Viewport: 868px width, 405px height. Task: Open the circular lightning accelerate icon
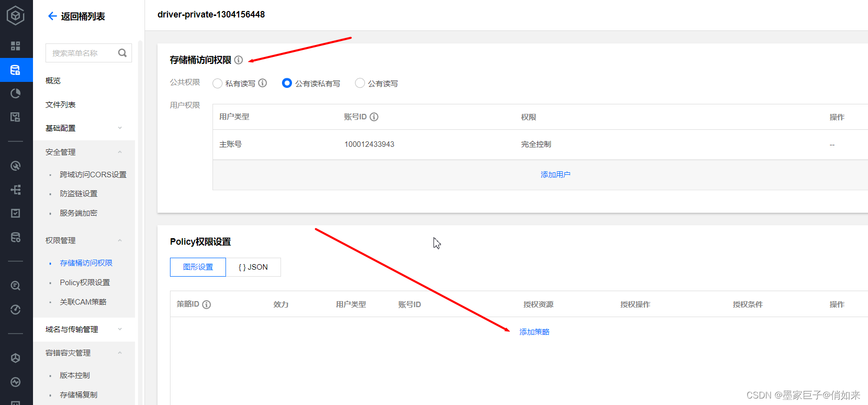coord(15,166)
